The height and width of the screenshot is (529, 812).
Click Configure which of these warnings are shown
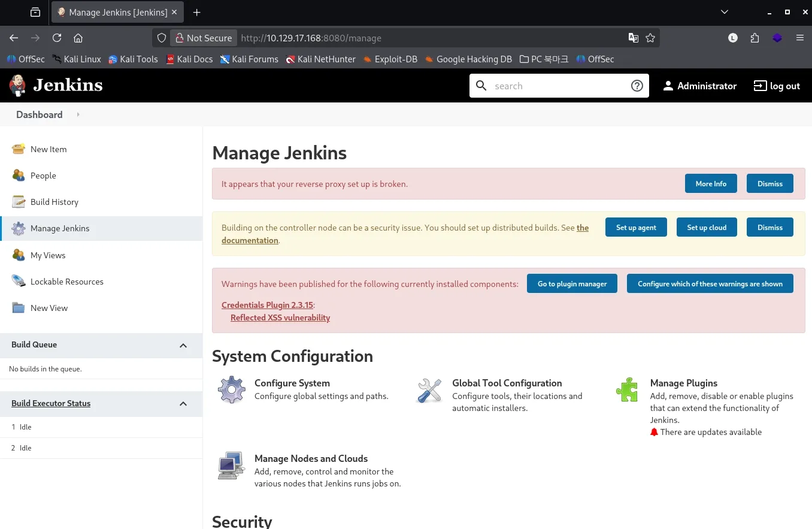pyautogui.click(x=710, y=284)
